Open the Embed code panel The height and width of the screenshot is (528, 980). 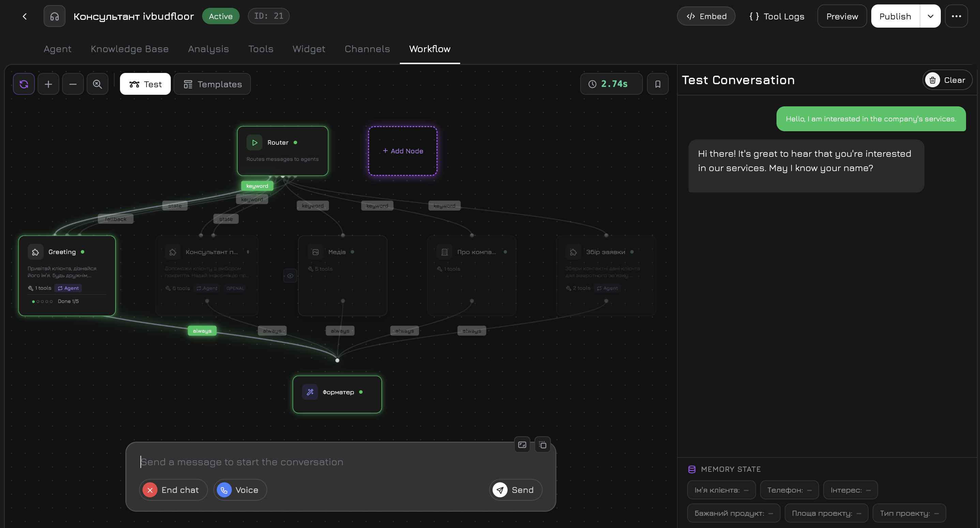[706, 16]
